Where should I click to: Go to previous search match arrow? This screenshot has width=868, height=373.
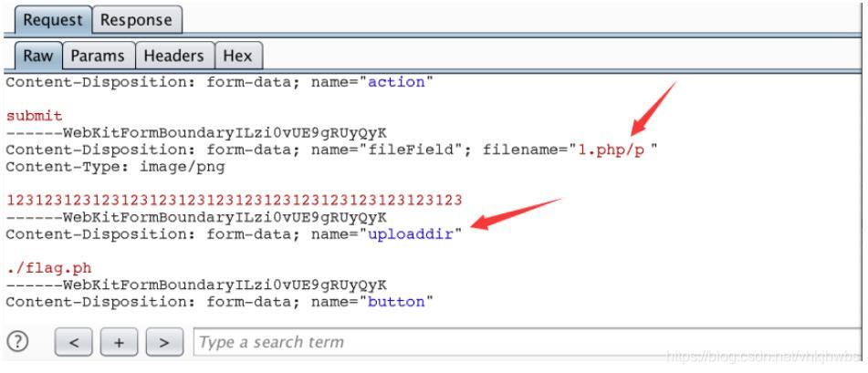pos(74,342)
